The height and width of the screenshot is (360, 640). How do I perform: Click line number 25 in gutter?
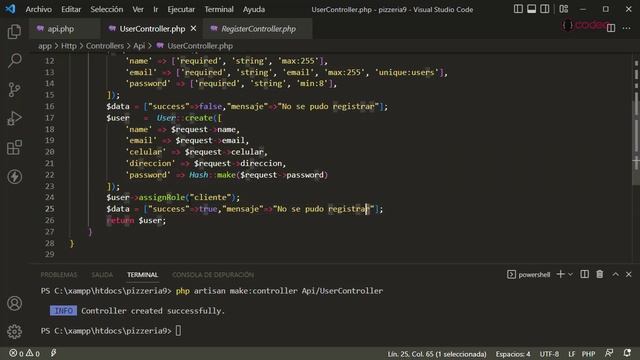(x=49, y=209)
